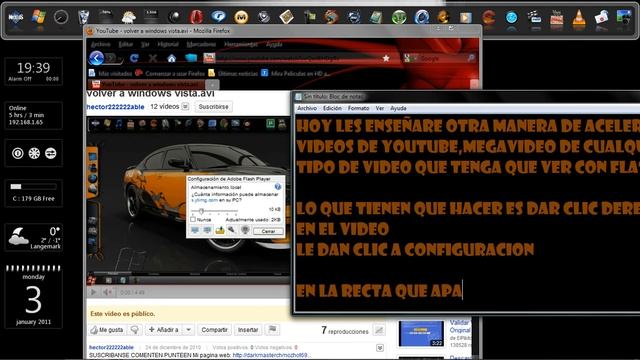Click the + Añadir a button
640x360 pixels.
point(164,329)
